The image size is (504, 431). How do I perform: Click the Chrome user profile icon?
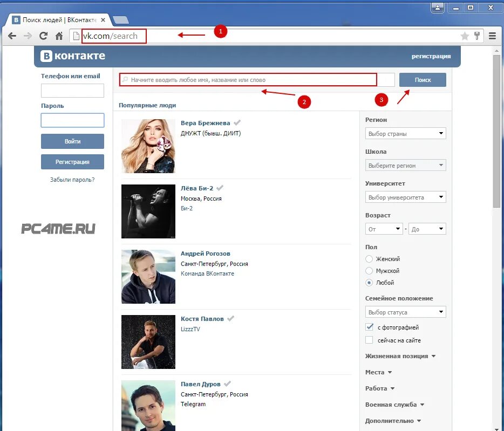click(x=438, y=8)
